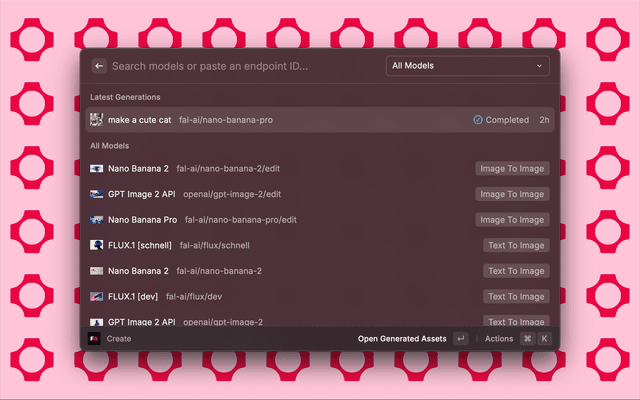Click the fal extension logo icon beside Create
This screenshot has height=400, width=640.
point(94,338)
